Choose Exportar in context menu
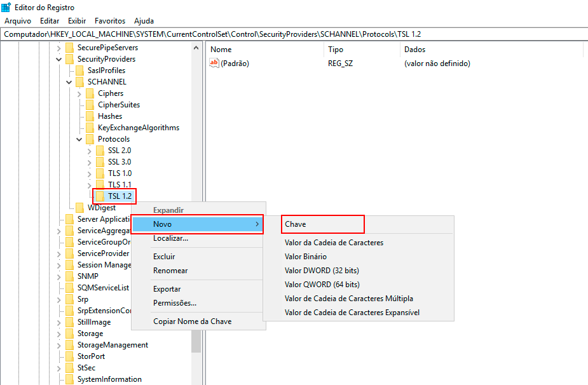588x385 pixels. pos(167,289)
